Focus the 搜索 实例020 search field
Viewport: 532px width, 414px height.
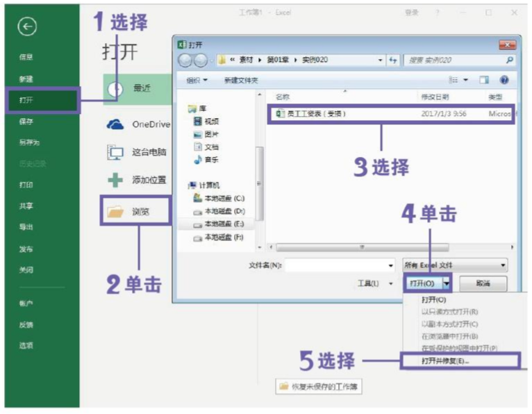455,60
